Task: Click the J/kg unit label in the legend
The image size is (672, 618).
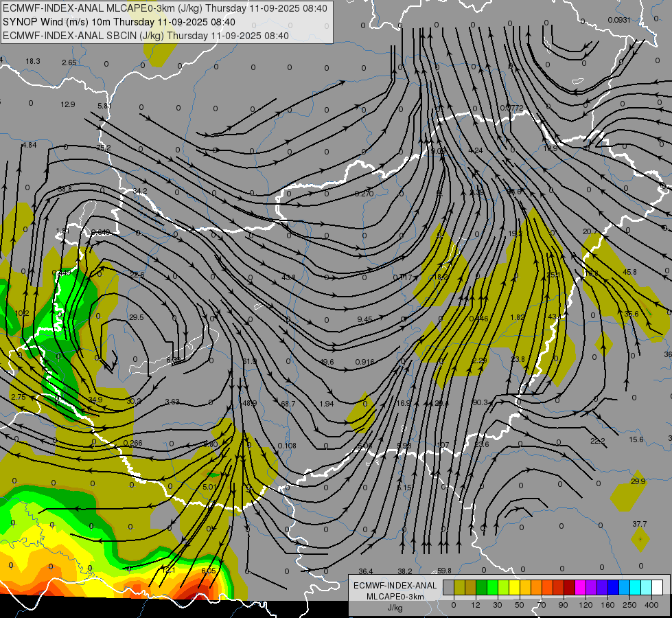Action: coord(395,608)
